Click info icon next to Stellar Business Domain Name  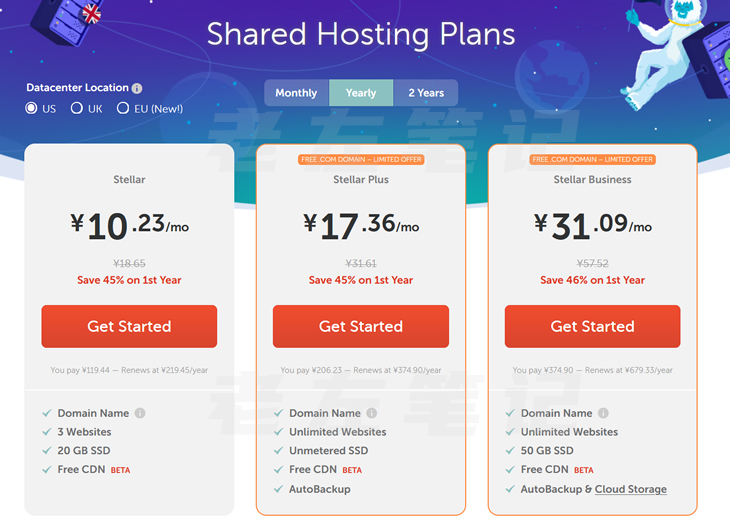point(603,413)
